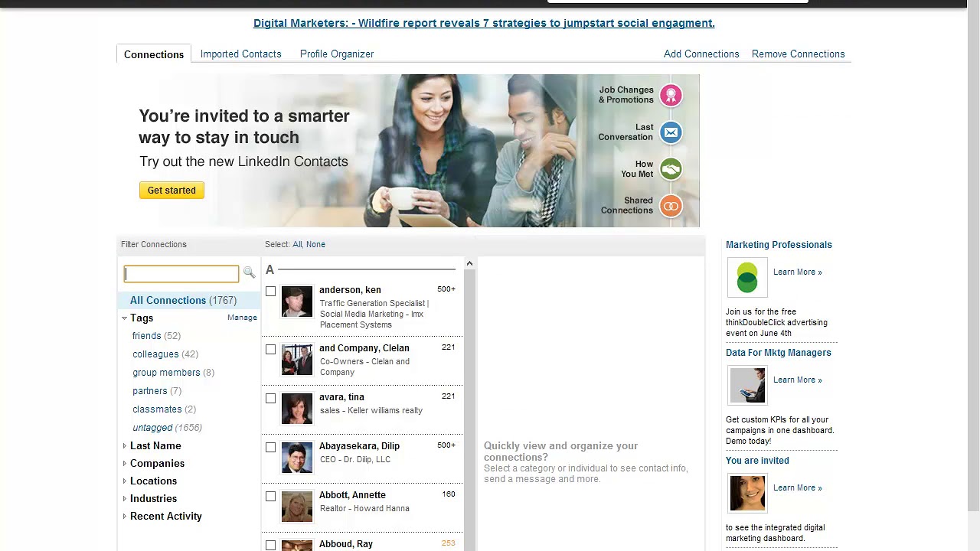Switch to the Imported Contacts tab

[241, 54]
